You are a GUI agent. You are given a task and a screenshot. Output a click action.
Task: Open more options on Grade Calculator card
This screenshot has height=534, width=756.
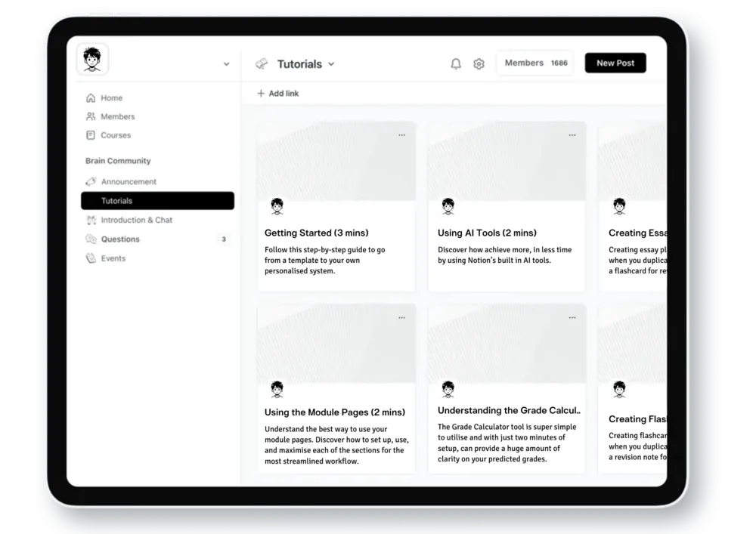[x=572, y=318]
